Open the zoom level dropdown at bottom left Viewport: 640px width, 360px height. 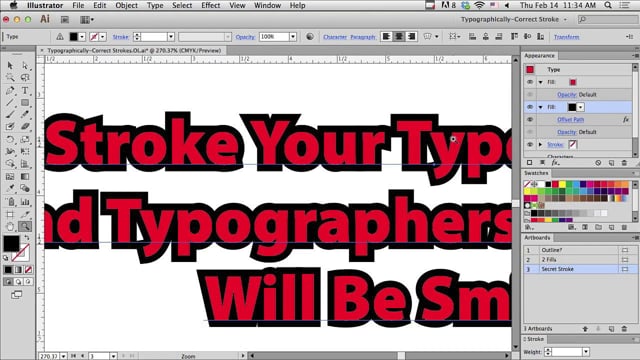[64, 356]
